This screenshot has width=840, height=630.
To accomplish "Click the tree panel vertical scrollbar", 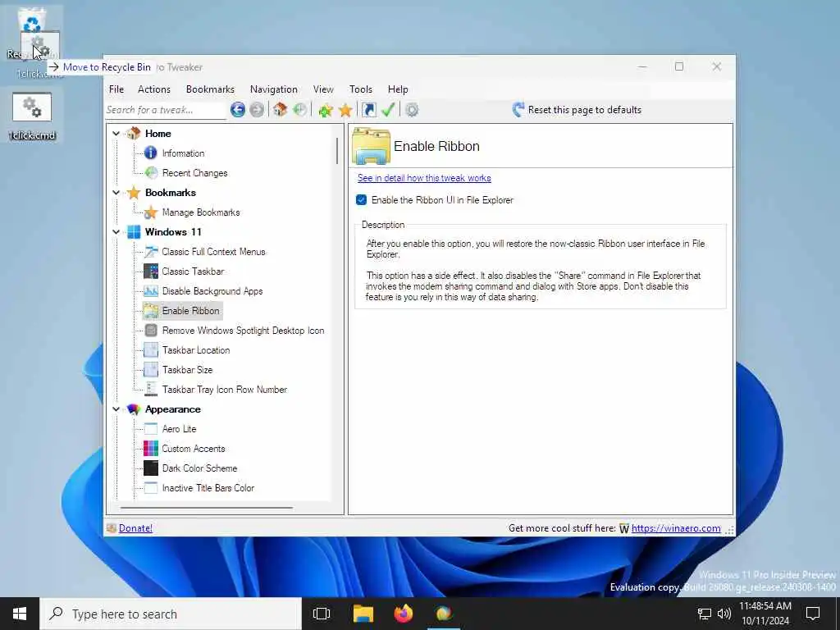I will pos(337,151).
